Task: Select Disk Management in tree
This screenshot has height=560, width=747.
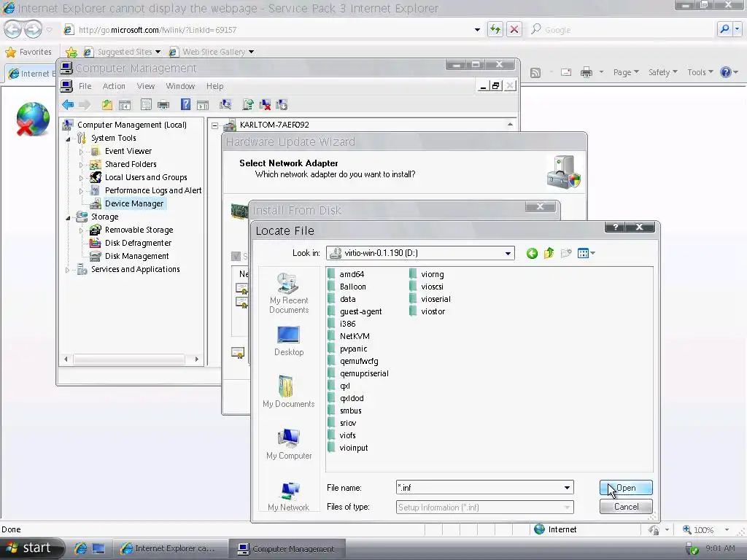Action: [136, 256]
